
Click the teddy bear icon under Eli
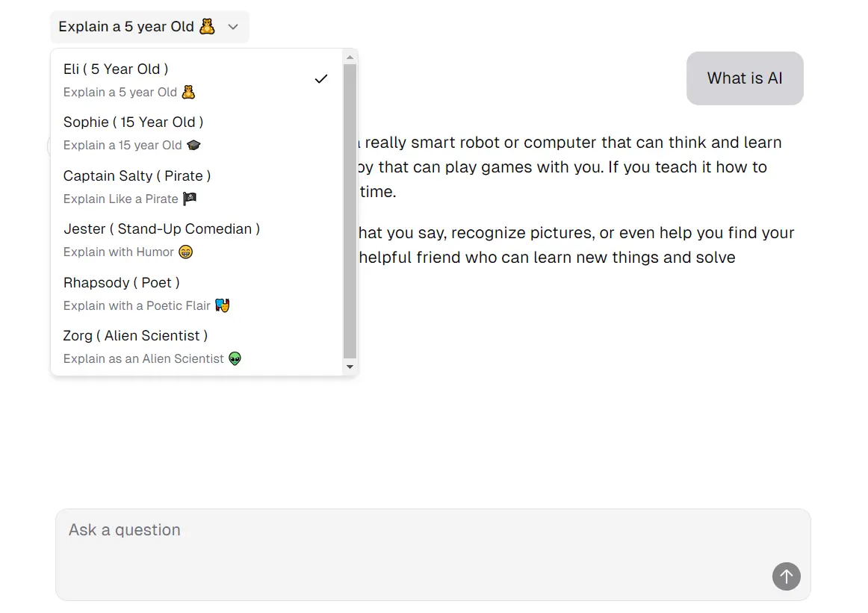point(188,92)
